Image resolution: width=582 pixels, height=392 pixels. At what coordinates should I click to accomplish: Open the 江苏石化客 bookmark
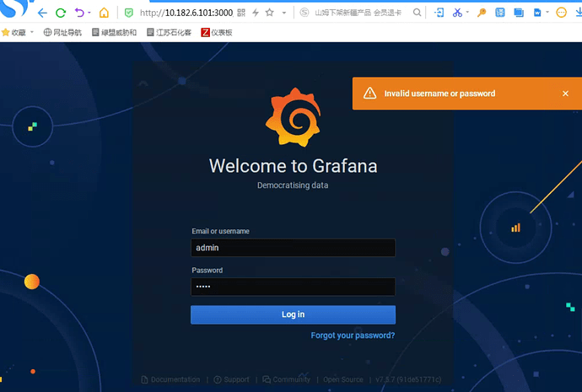coord(169,33)
